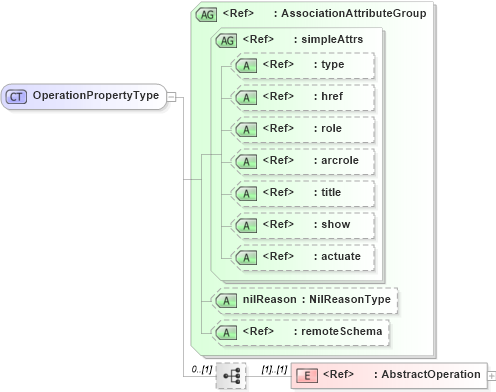This screenshot has height=392, width=496.
Task: Click the A icon of remoteSchema attribute
Action: [x=226, y=333]
